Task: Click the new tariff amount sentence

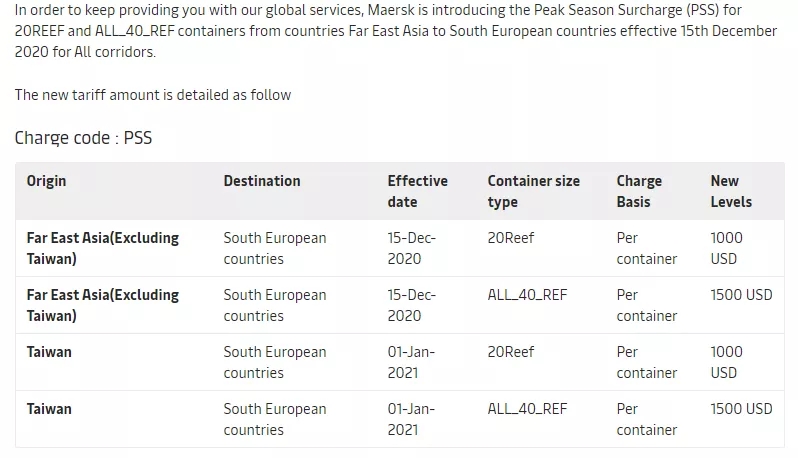Action: coord(153,95)
